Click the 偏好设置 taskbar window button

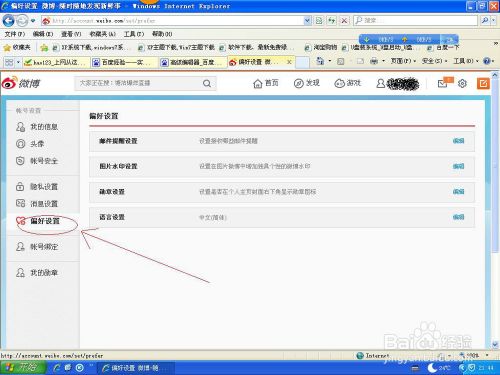(136, 368)
